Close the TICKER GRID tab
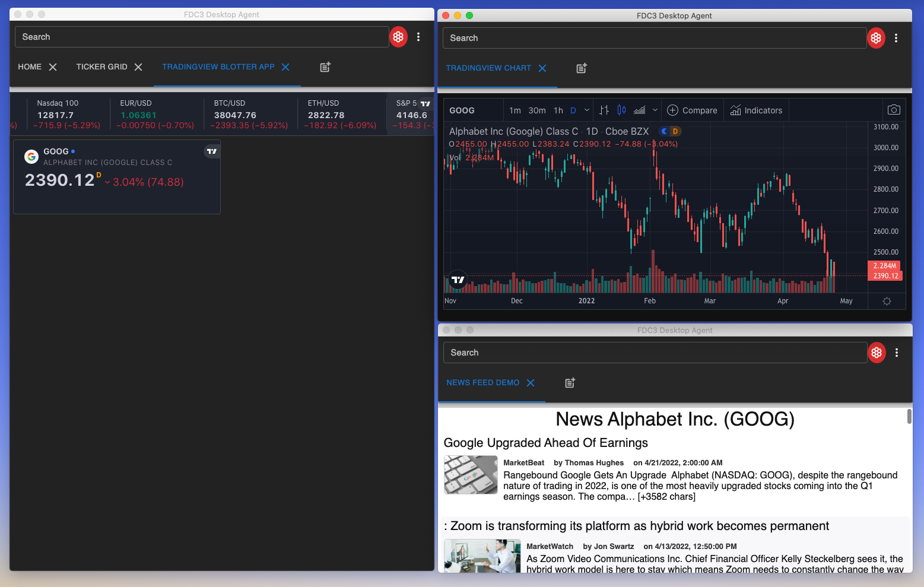 pyautogui.click(x=138, y=67)
